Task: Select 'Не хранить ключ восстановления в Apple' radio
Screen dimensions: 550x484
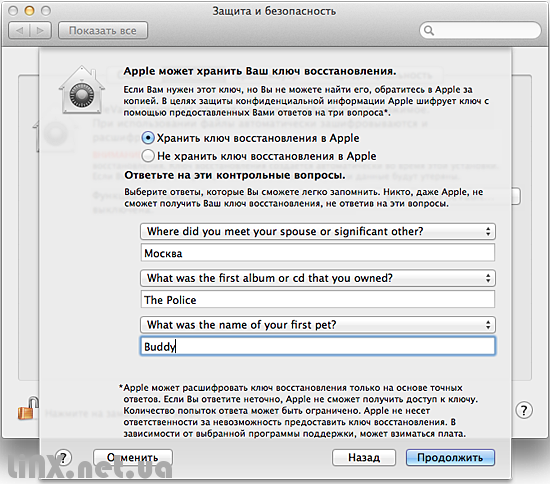Action: [148, 156]
